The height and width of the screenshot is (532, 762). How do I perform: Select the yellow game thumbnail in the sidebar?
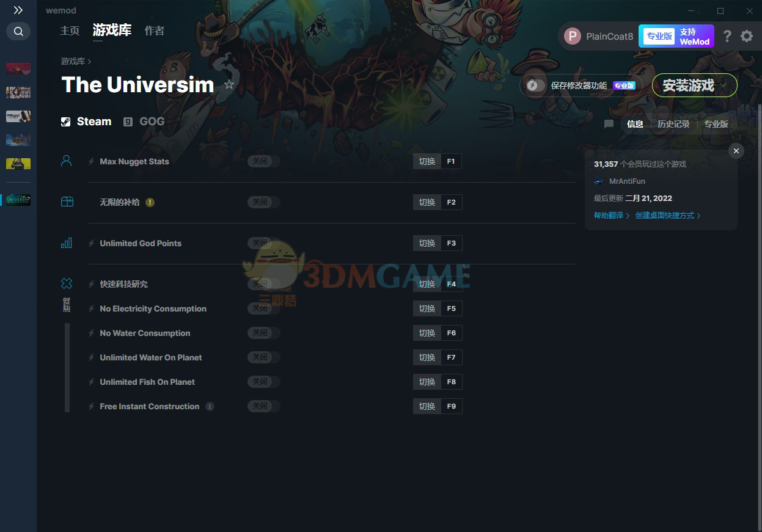pos(18,164)
